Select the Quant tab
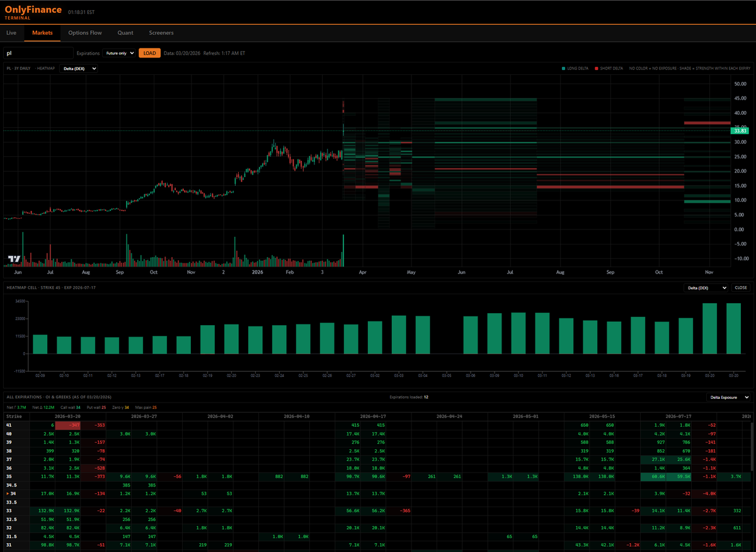Viewport: 756px width, 552px height. click(125, 33)
